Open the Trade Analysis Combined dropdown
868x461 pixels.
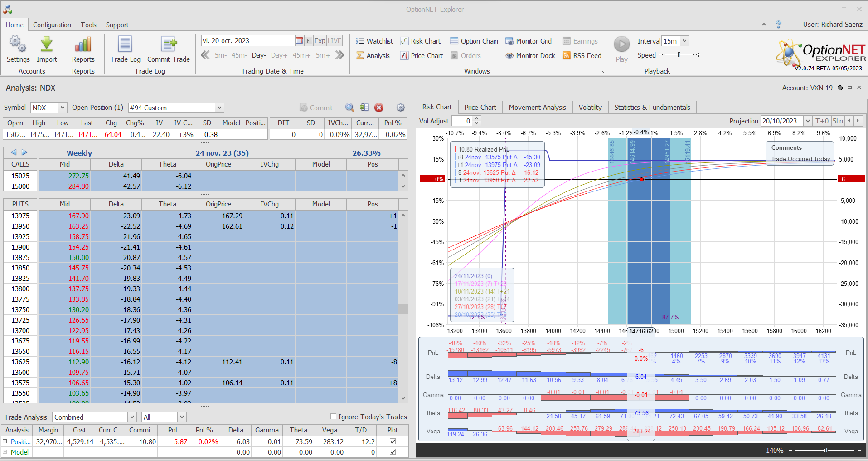coord(132,417)
